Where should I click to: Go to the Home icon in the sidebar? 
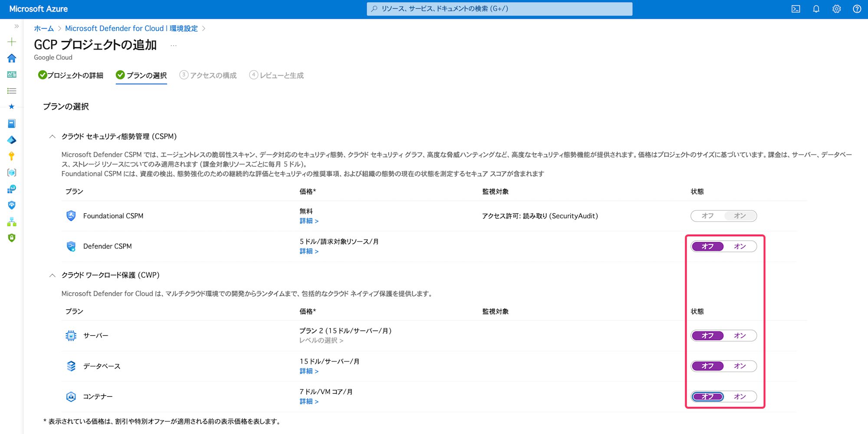tap(12, 58)
